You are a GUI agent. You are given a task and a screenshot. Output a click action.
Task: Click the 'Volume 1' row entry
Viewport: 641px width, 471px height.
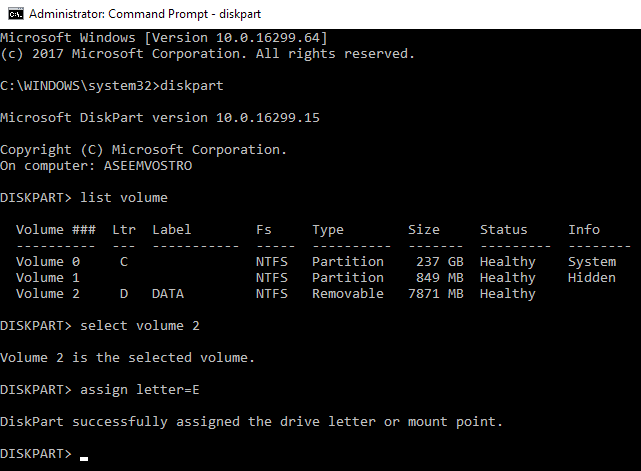coord(48,277)
